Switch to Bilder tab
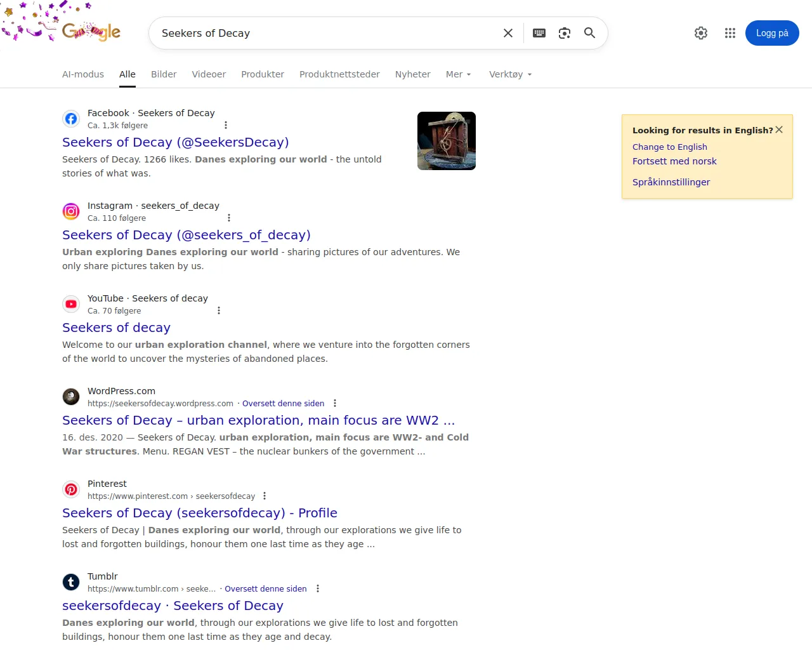Screen dimensions: 812x650 [164, 74]
